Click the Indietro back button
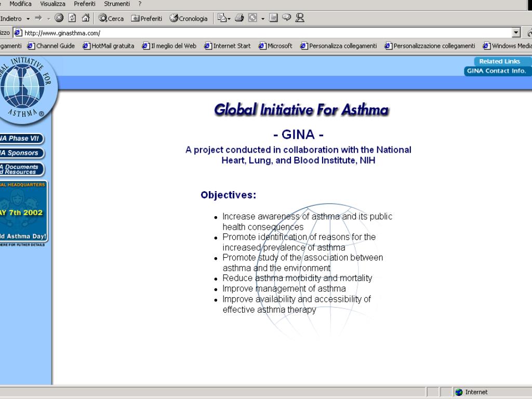532x399 pixels. coord(11,18)
